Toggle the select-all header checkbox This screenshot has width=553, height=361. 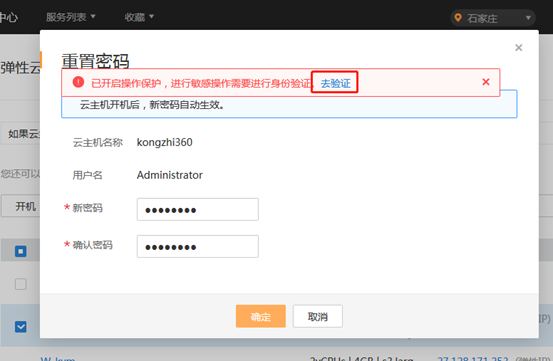(20, 251)
